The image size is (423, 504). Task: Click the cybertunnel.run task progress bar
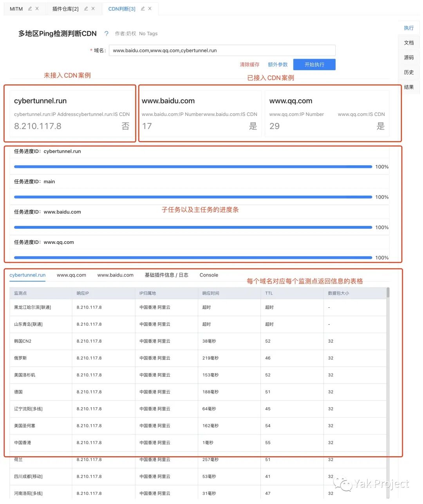(x=193, y=167)
